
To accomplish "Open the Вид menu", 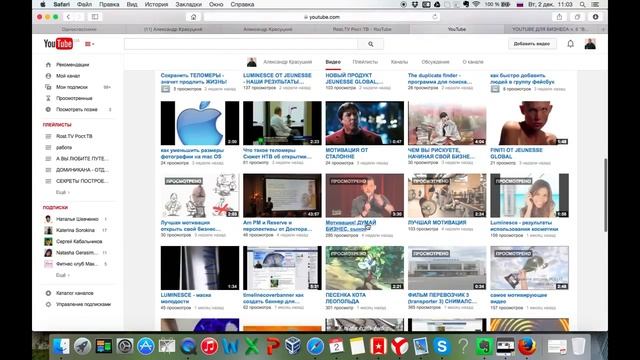I will (132, 4).
